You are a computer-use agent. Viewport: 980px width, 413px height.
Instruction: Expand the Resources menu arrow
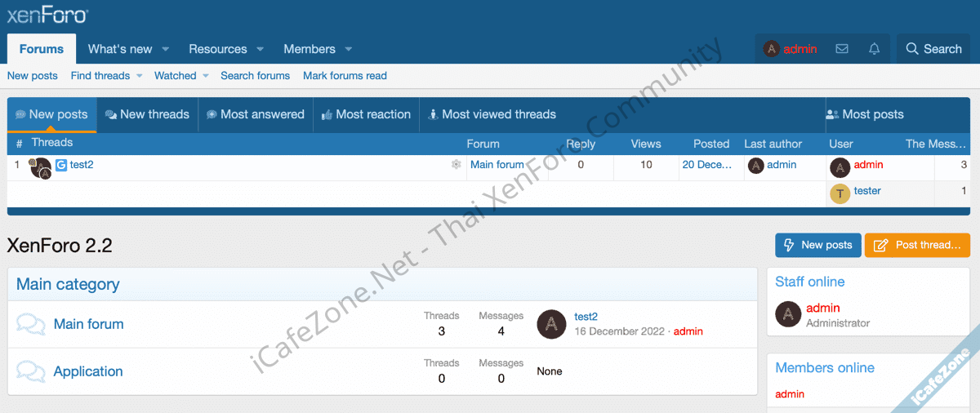261,49
